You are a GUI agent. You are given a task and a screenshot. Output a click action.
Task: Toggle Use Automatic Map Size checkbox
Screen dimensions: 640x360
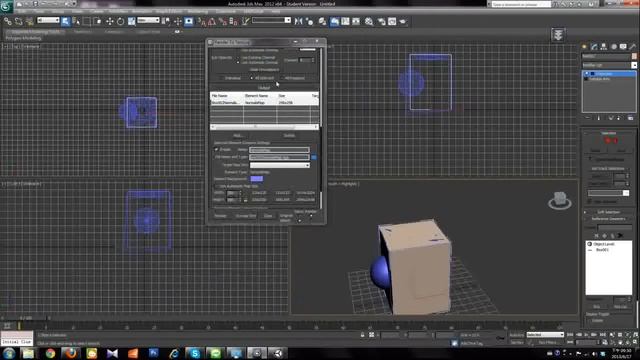coord(216,186)
